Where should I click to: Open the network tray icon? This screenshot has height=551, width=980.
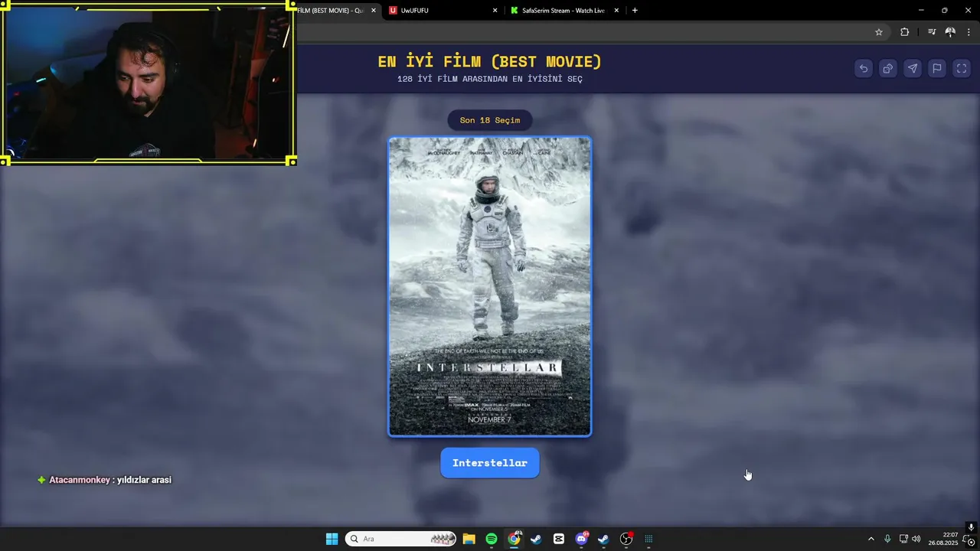coord(903,539)
